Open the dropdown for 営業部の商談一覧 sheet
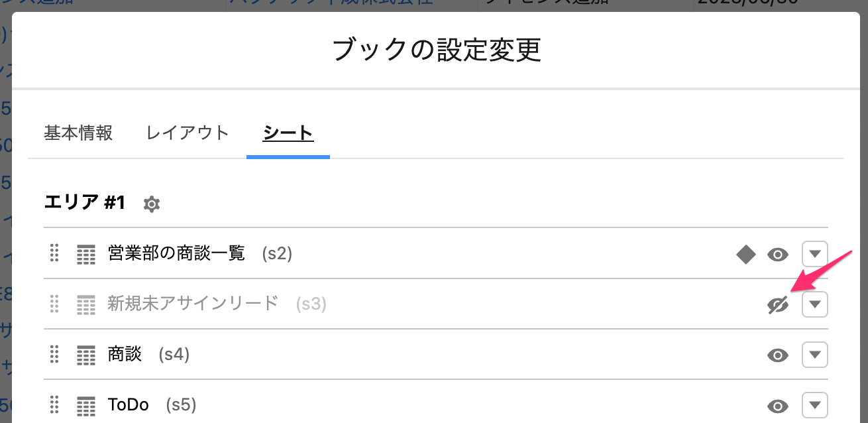This screenshot has height=423, width=868. (815, 254)
